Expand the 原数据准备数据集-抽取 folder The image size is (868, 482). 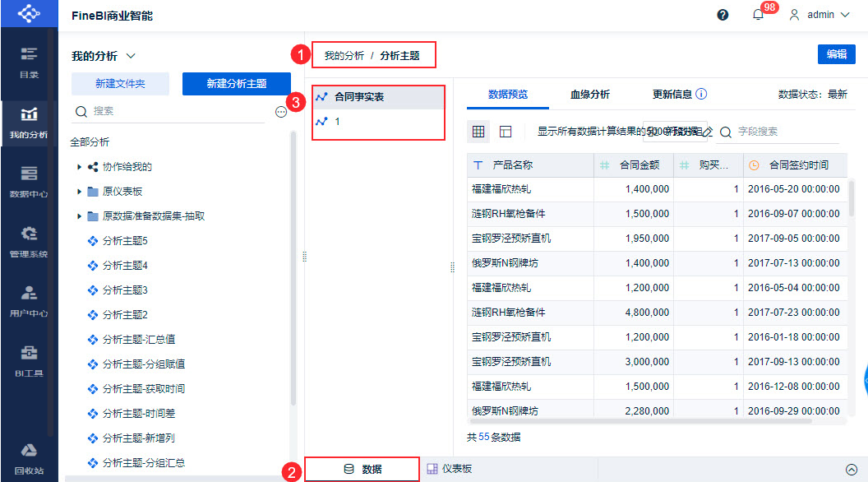[x=79, y=216]
